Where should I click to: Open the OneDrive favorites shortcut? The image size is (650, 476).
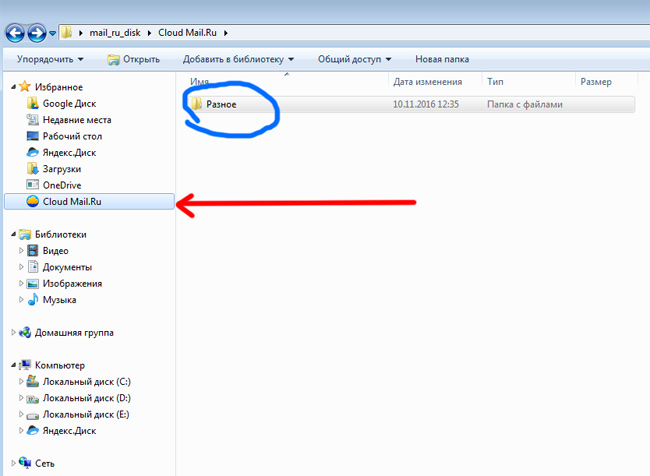click(61, 185)
